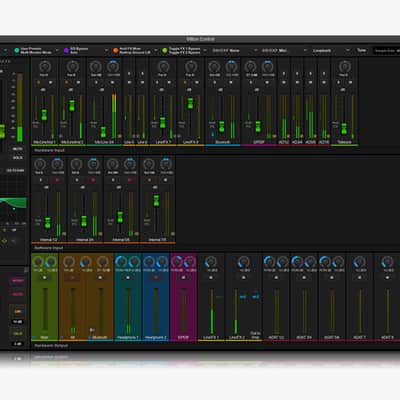
Task: Toggle mute on Mic/Line/Inst 1 channel
Action: pyautogui.click(x=51, y=82)
